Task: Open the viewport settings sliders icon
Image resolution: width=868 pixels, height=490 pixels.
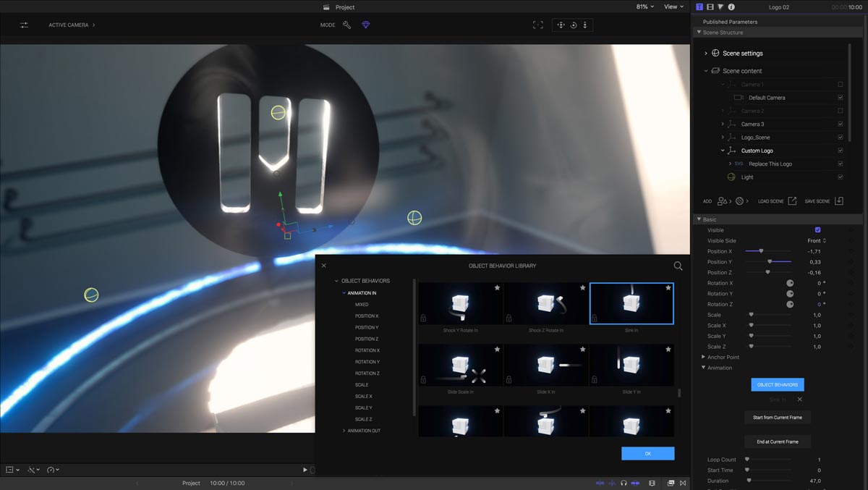Action: pyautogui.click(x=24, y=25)
